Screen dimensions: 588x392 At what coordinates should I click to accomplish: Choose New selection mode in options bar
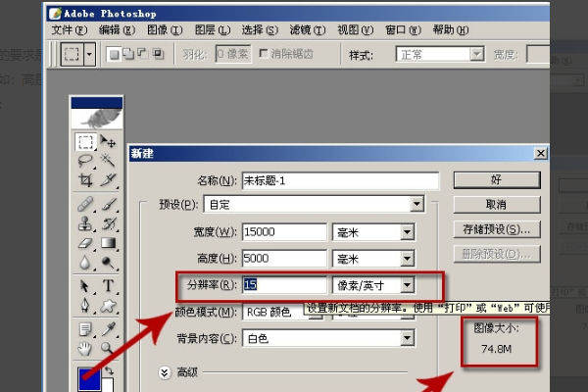tap(115, 55)
